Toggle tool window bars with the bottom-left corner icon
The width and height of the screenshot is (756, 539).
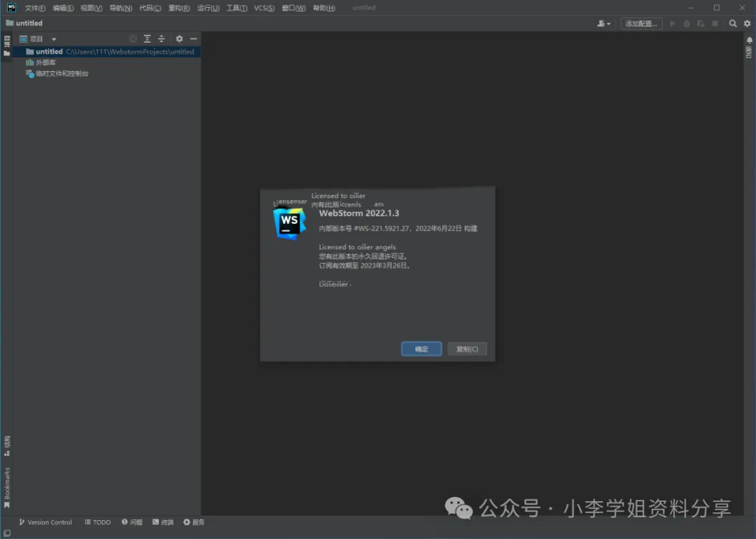pyautogui.click(x=7, y=533)
